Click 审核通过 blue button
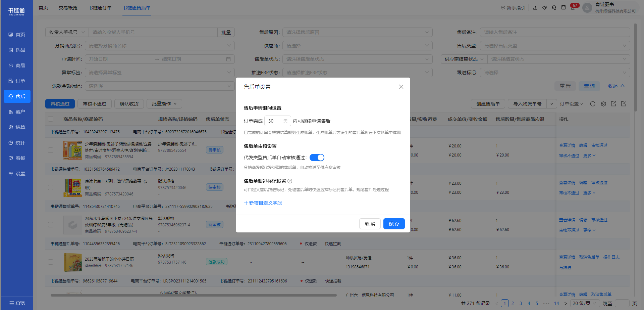The image size is (644, 310). point(60,104)
